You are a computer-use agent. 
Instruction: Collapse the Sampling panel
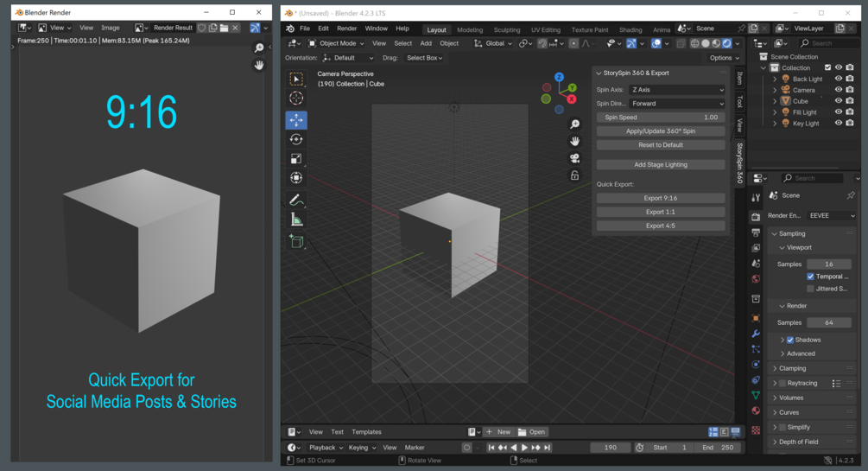point(792,234)
